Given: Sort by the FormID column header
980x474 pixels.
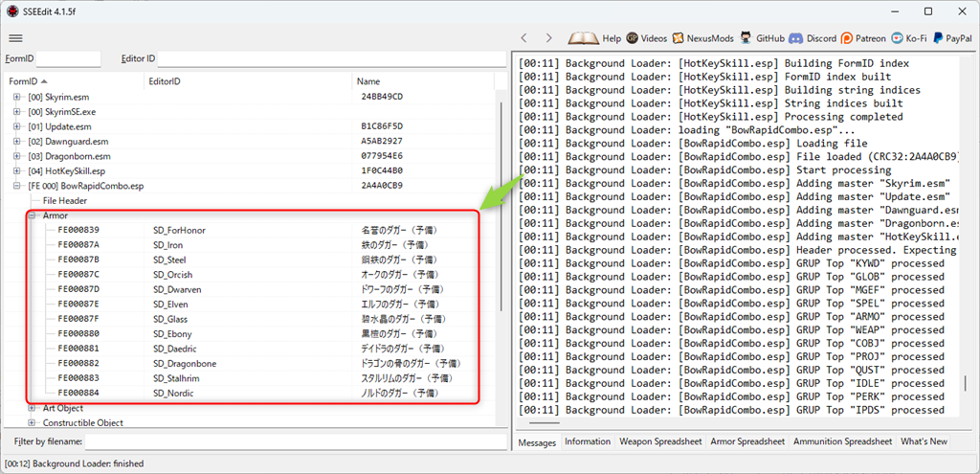Looking at the screenshot, I should click(x=75, y=81).
